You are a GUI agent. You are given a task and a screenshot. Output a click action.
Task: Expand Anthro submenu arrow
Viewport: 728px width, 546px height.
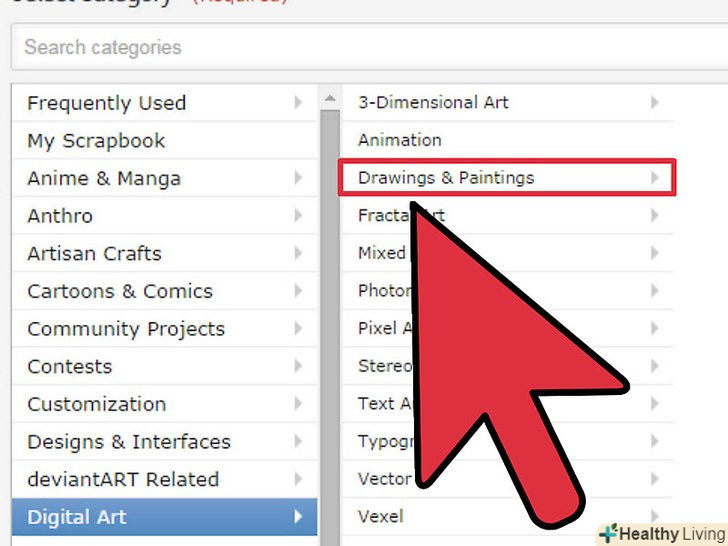point(298,215)
